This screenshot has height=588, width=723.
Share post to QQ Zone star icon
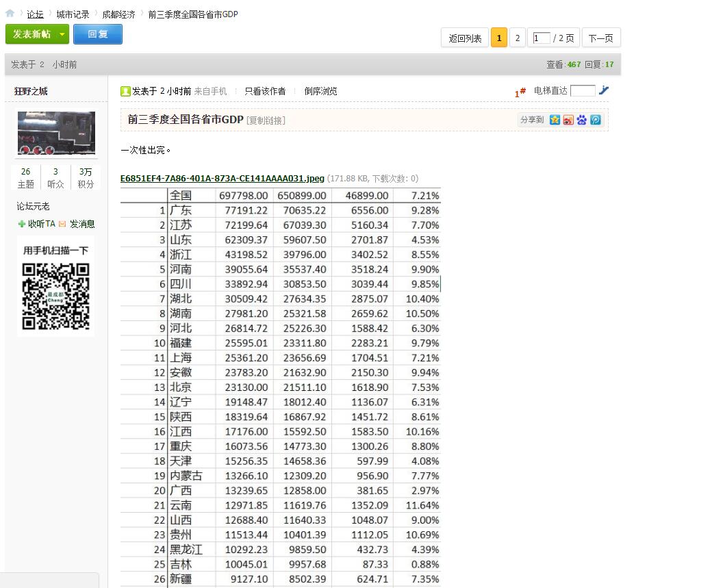click(555, 120)
